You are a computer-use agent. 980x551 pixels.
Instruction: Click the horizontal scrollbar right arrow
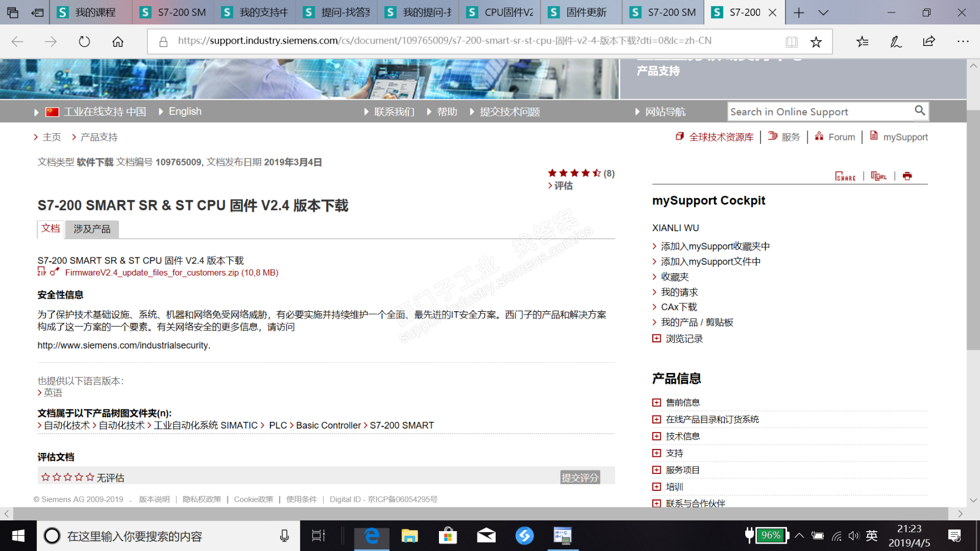960,514
